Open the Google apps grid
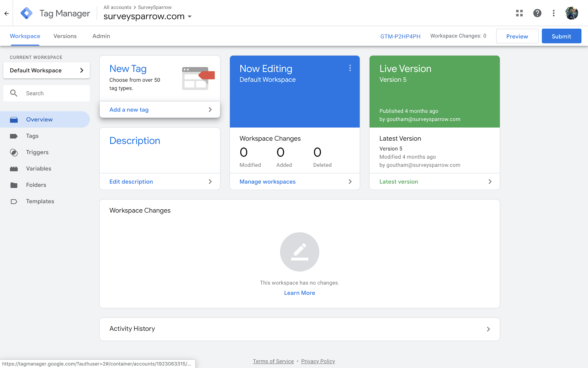 pos(519,13)
